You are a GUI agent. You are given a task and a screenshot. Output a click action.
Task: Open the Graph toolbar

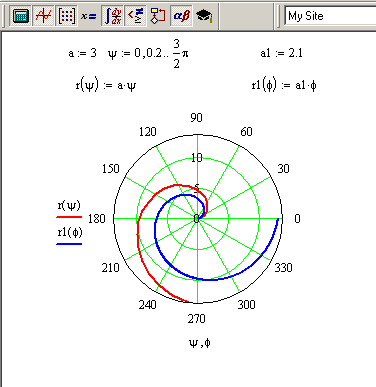[x=44, y=16]
